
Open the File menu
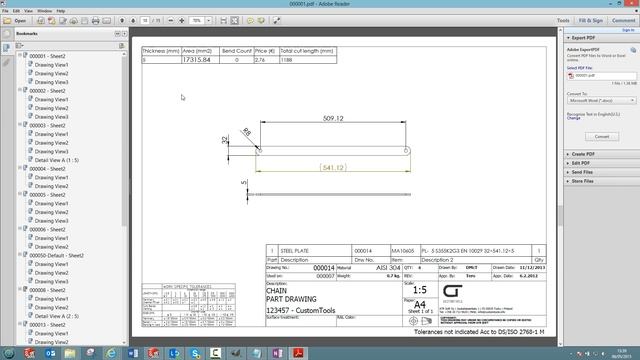(x=5, y=11)
